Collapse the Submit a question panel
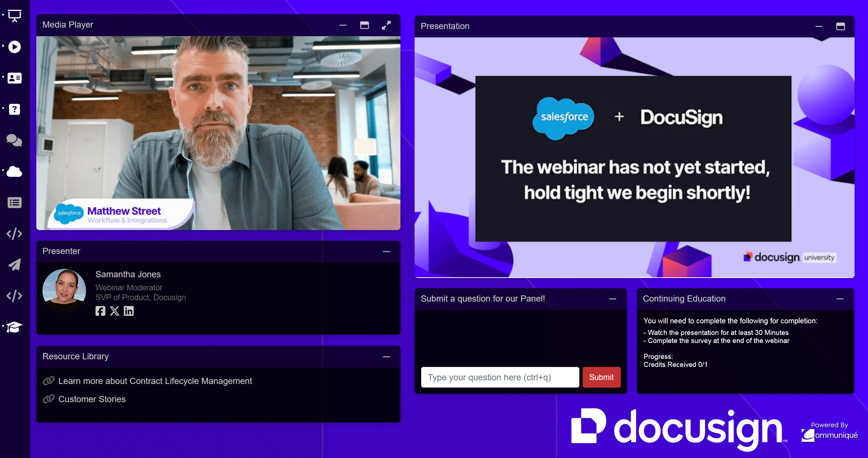Screen dimensions: 868x458 (613, 299)
